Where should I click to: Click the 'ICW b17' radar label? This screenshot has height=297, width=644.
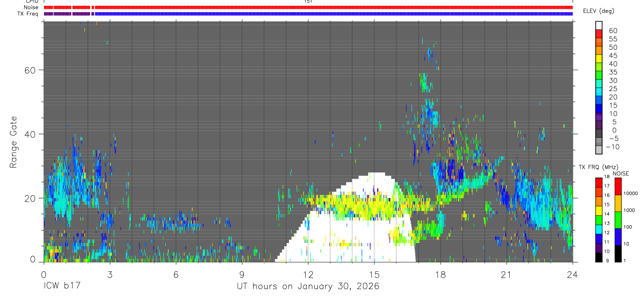tap(61, 287)
